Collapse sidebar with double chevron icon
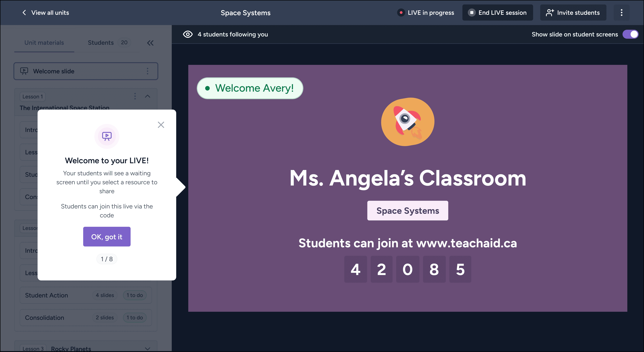This screenshot has width=644, height=352. pos(150,43)
